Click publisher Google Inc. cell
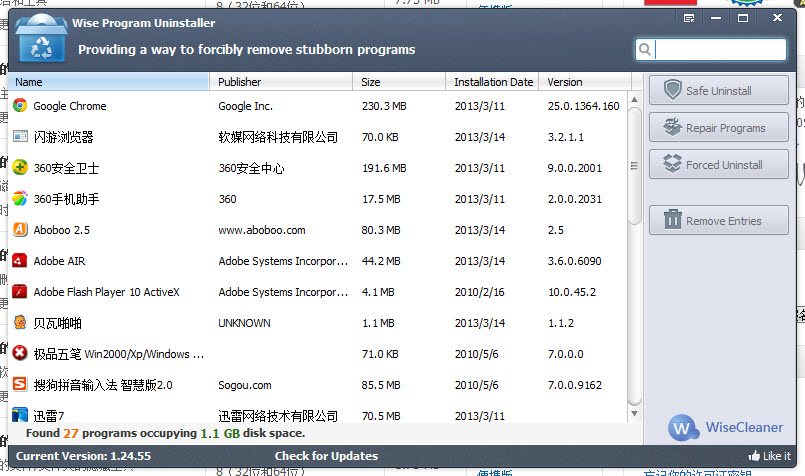This screenshot has height=476, width=805. (245, 106)
